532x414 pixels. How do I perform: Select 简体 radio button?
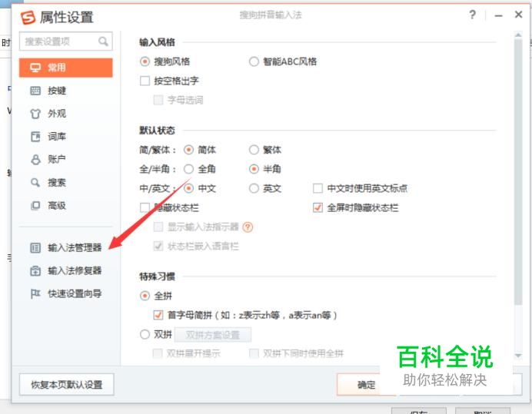click(188, 150)
